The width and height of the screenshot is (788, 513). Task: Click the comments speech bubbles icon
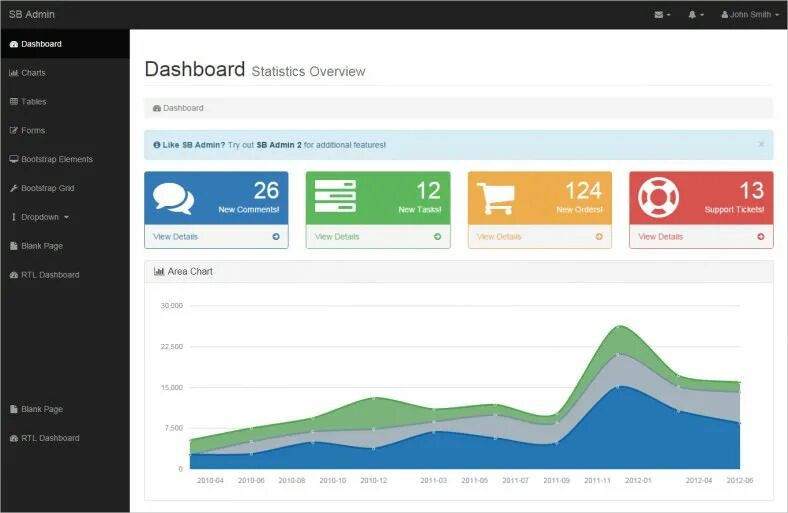click(x=173, y=198)
